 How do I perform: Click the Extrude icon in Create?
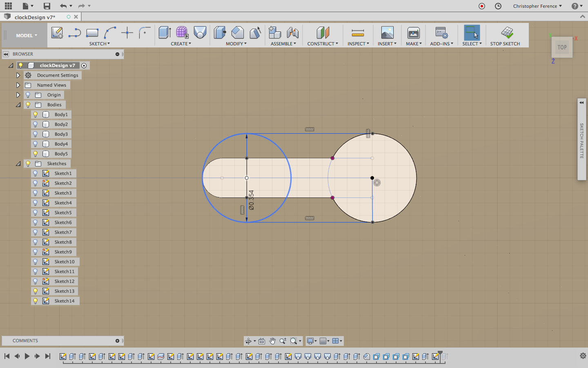165,33
